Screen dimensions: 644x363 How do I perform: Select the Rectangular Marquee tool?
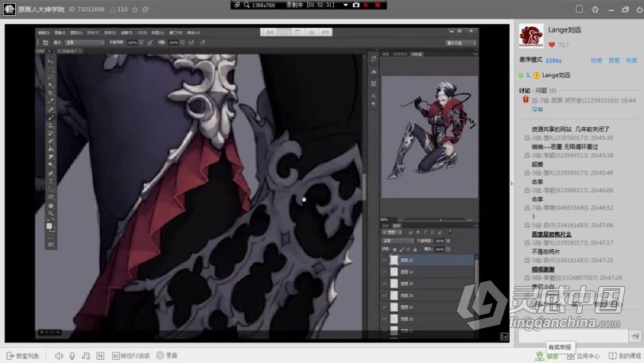(51, 69)
